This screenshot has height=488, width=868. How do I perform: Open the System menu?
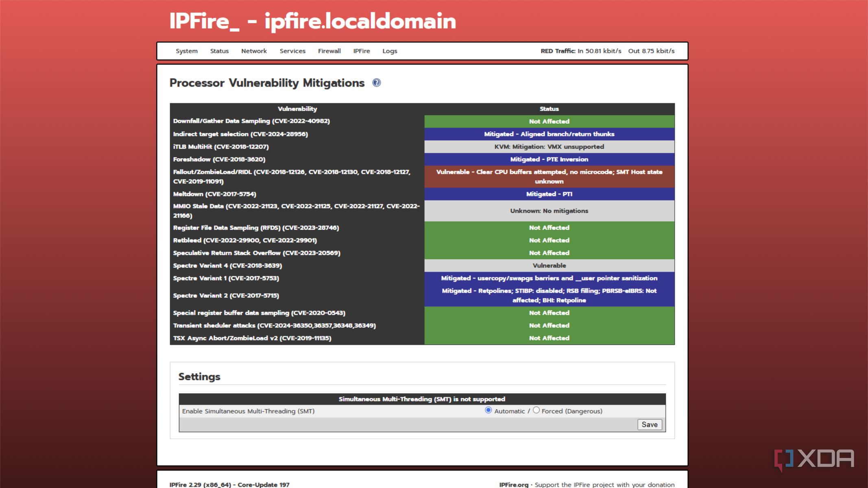[x=186, y=51]
